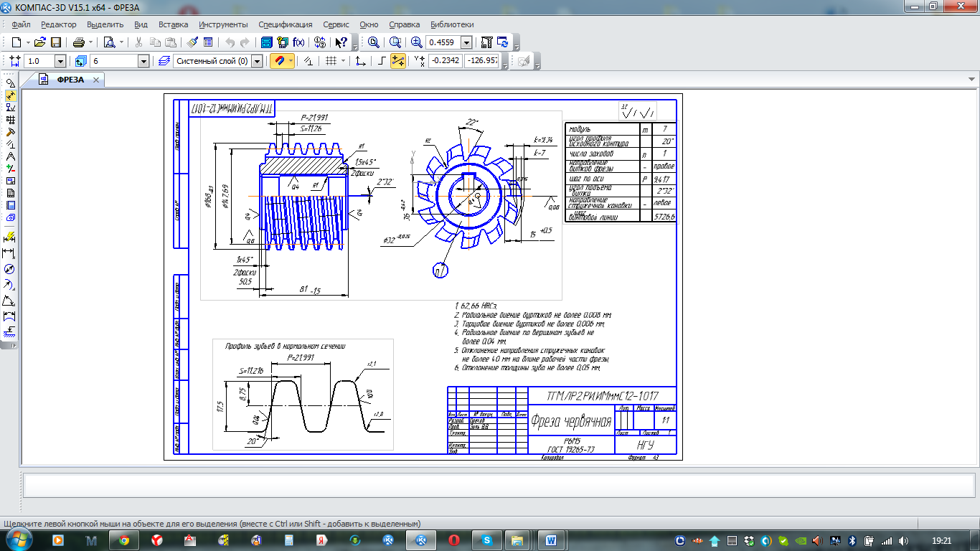Select the angular dimension tool

click(9, 301)
